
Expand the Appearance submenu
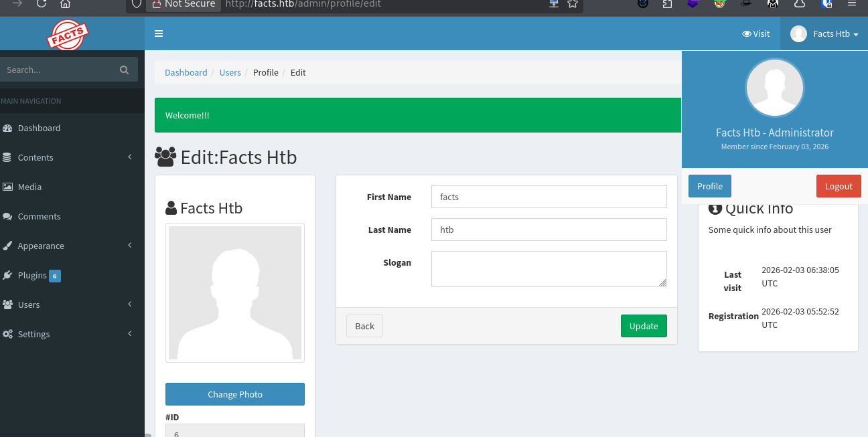tap(41, 246)
